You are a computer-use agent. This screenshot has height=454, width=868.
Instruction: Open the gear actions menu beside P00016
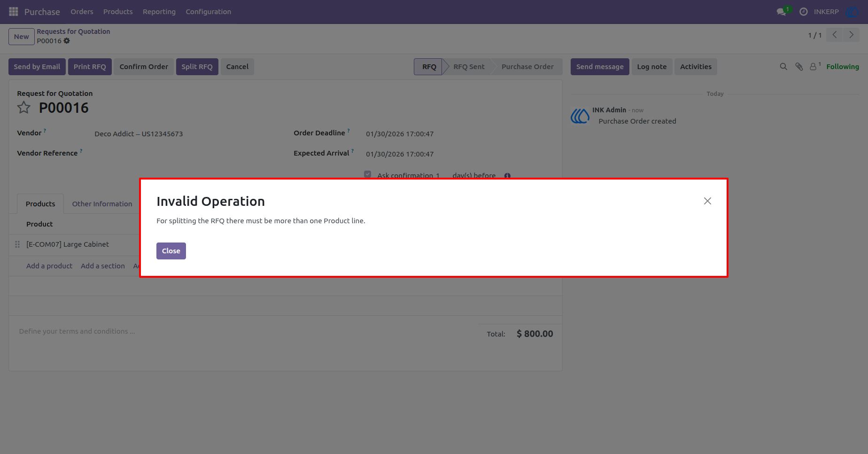(x=67, y=41)
